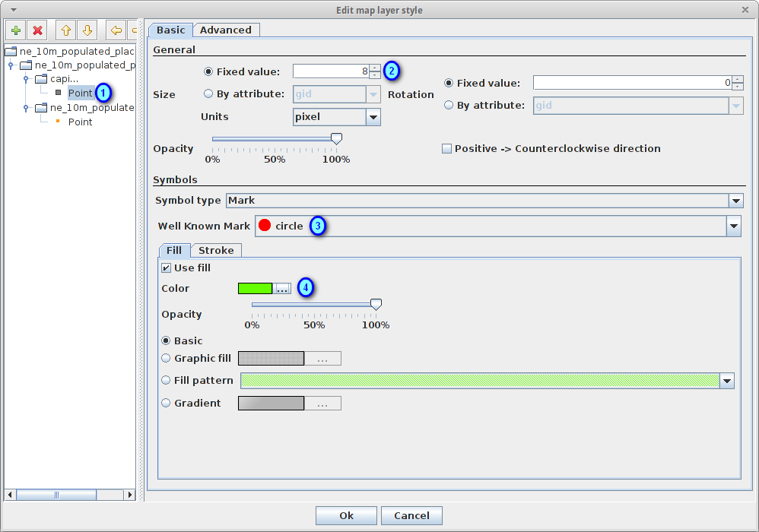The width and height of the screenshot is (759, 532).
Task: Switch to the Basic tab
Action: (x=171, y=30)
